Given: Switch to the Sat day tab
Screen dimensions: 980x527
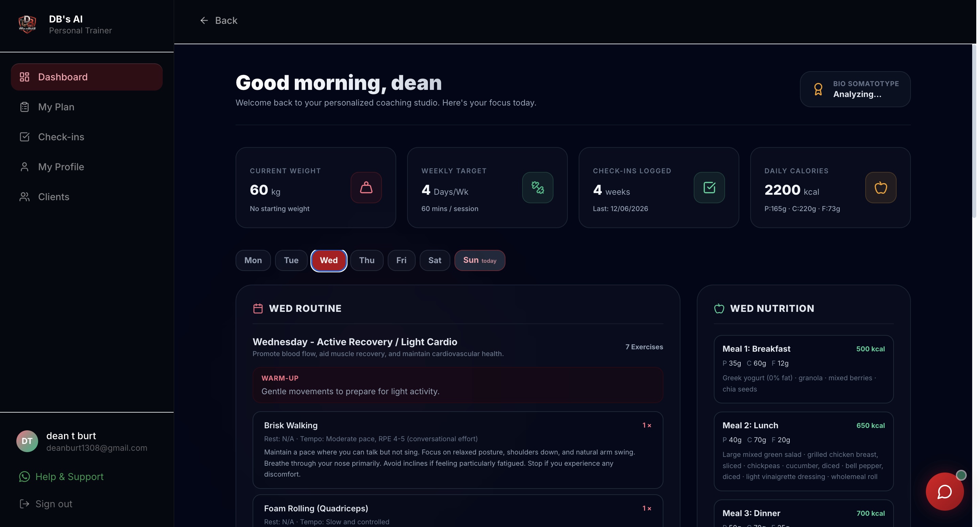Looking at the screenshot, I should (x=435, y=260).
